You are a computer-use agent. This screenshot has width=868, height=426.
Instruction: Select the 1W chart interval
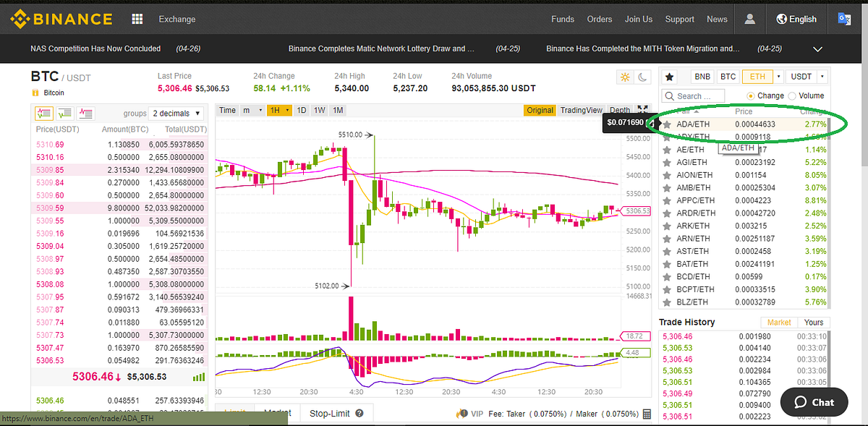[320, 110]
